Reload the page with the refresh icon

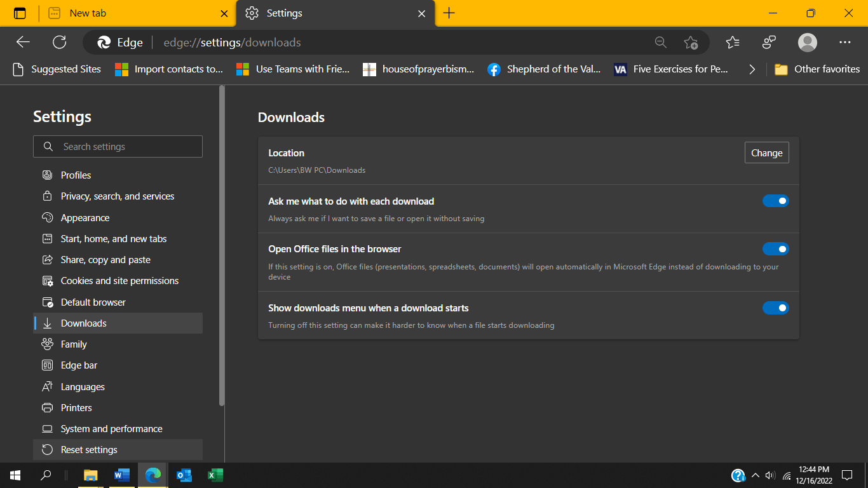[x=59, y=42]
